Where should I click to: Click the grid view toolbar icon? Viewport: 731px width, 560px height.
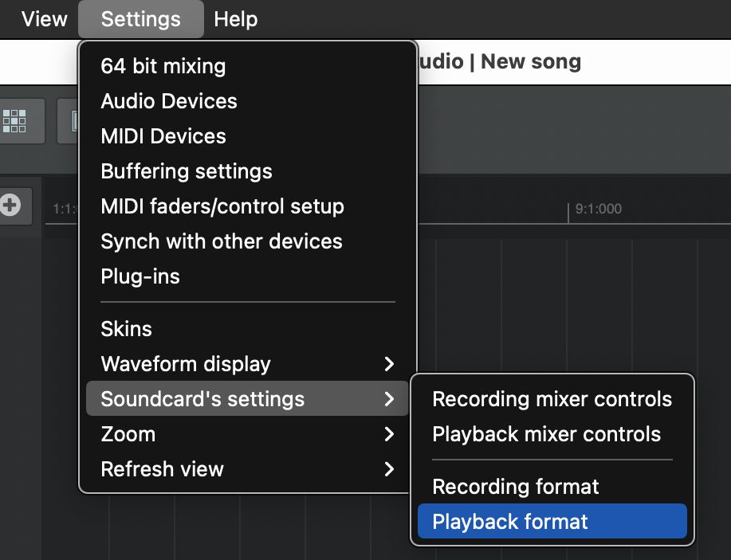(x=14, y=121)
